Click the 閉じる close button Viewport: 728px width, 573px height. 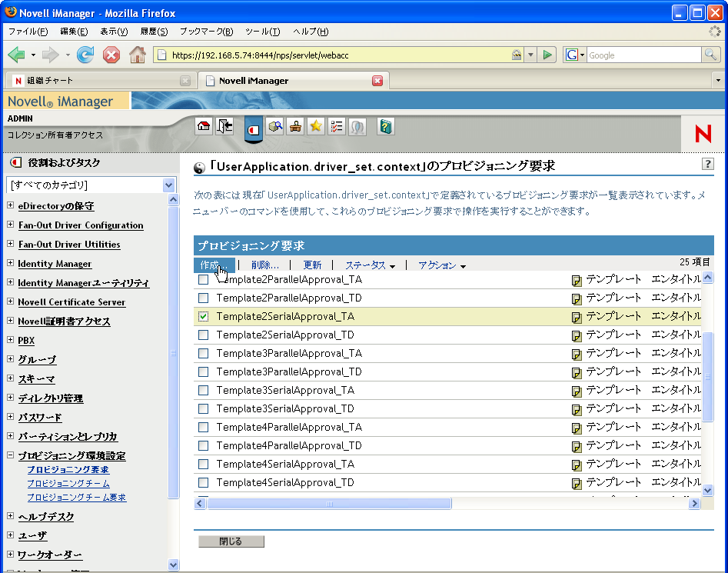(231, 541)
